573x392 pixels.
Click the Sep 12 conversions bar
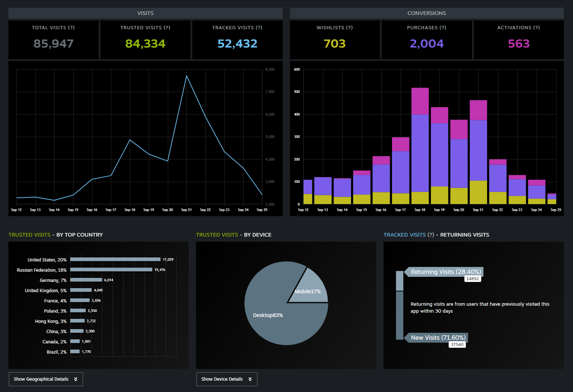point(308,192)
